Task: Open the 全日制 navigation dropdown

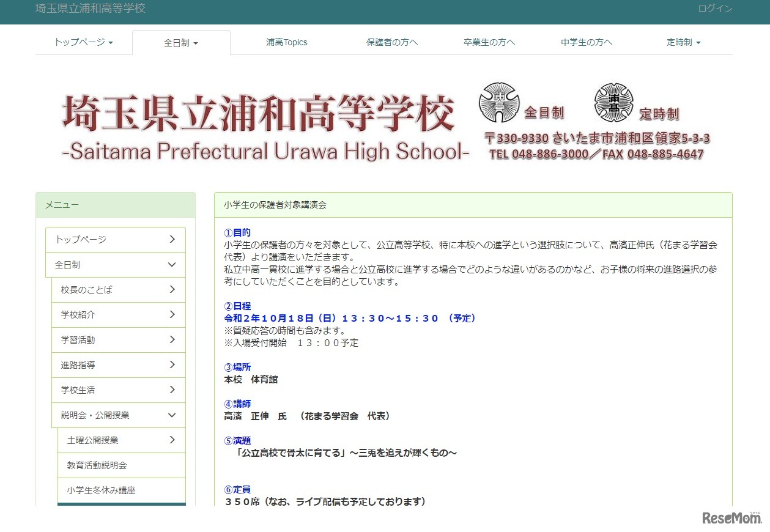Action: (x=180, y=42)
